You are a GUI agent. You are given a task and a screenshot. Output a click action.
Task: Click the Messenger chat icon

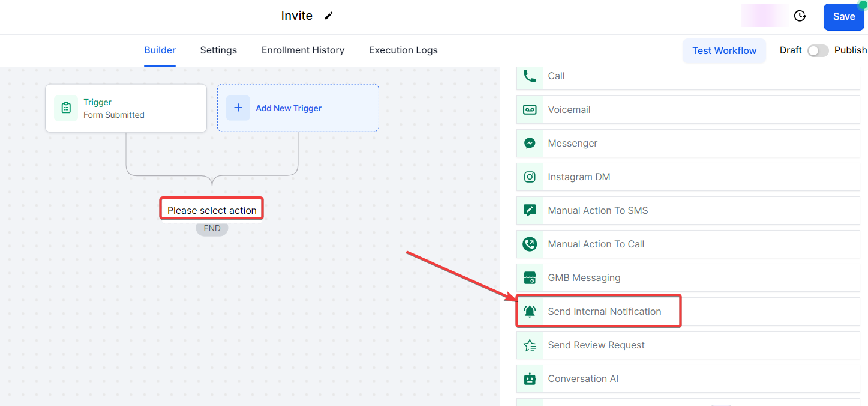pos(530,144)
